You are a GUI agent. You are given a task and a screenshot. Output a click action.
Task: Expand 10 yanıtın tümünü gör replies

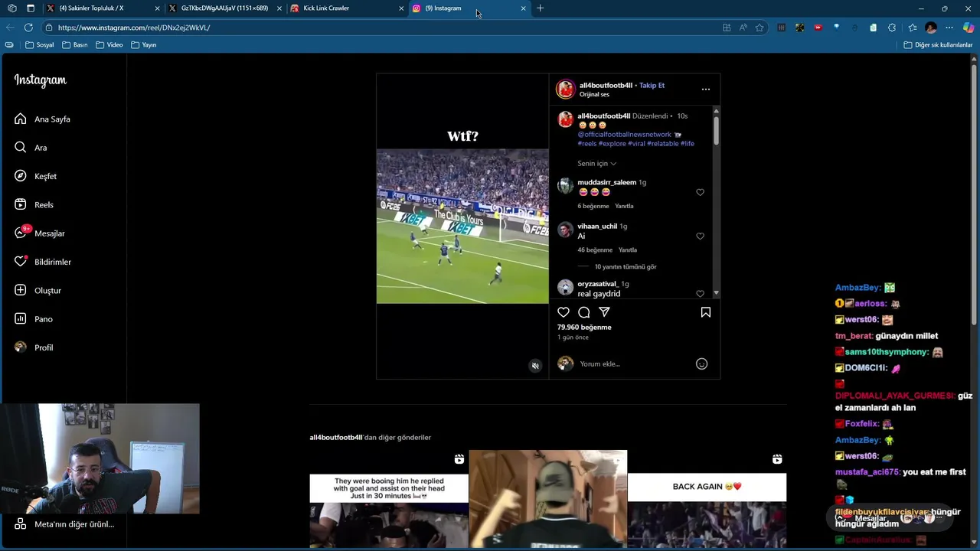tap(626, 267)
